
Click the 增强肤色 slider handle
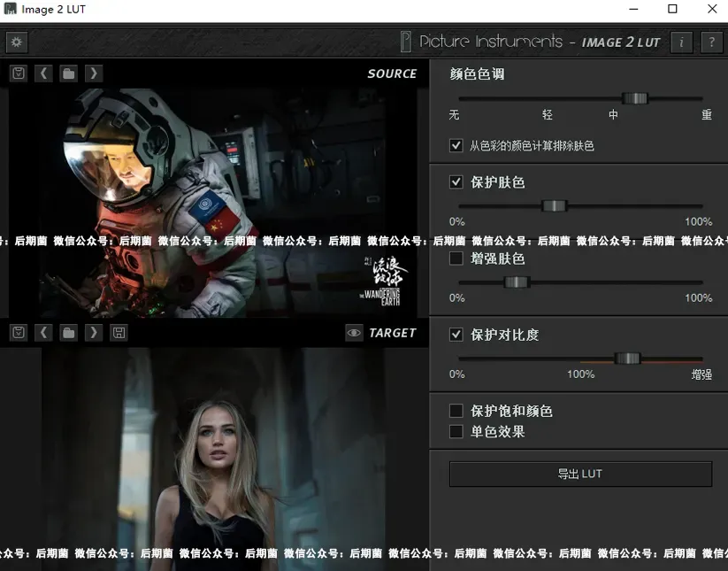coord(516,282)
